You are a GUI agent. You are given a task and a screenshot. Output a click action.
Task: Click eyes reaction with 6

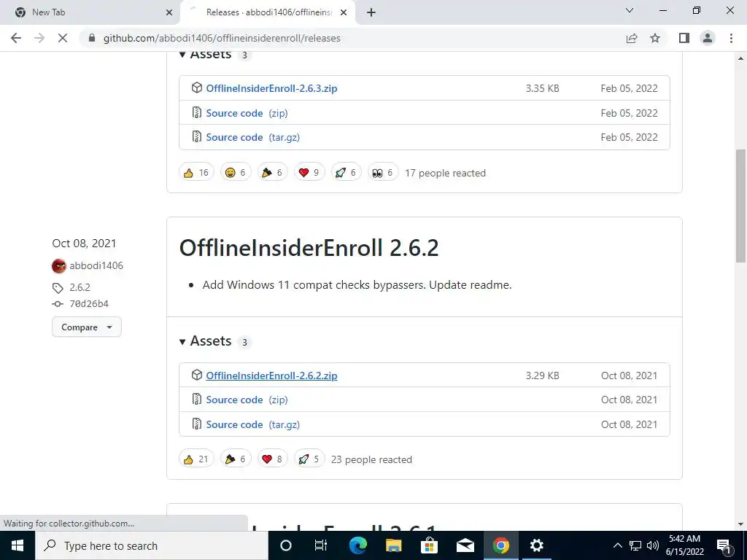point(382,172)
